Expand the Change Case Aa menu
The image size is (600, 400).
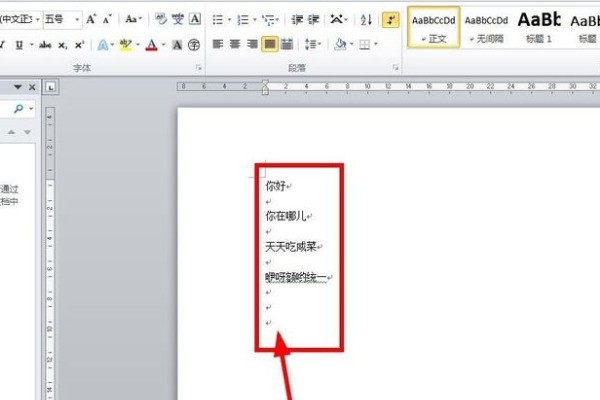pos(133,19)
